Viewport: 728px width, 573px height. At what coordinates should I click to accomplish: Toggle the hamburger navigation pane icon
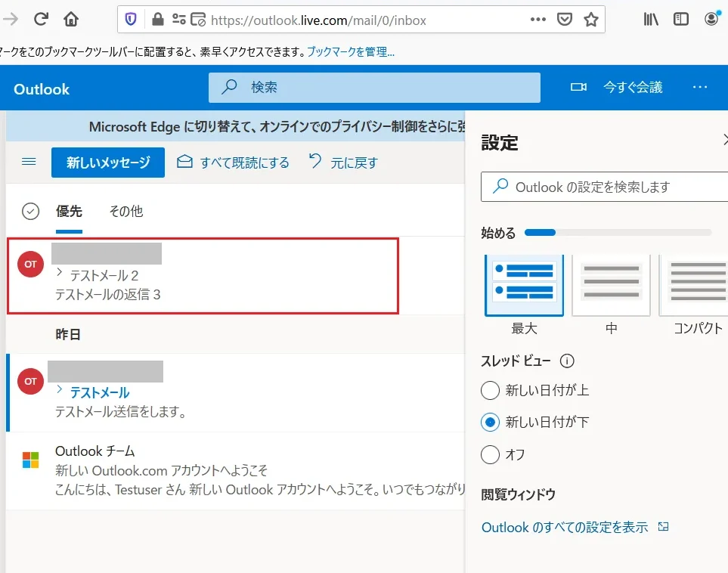pyautogui.click(x=29, y=162)
